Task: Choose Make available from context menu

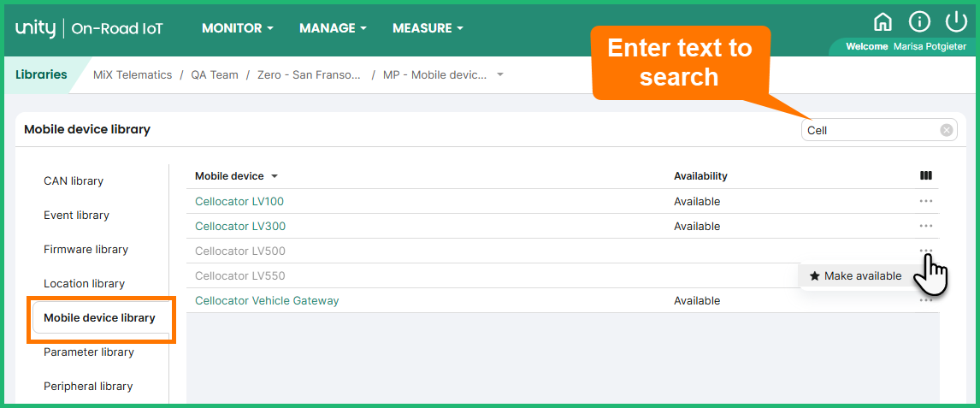Action: [856, 275]
